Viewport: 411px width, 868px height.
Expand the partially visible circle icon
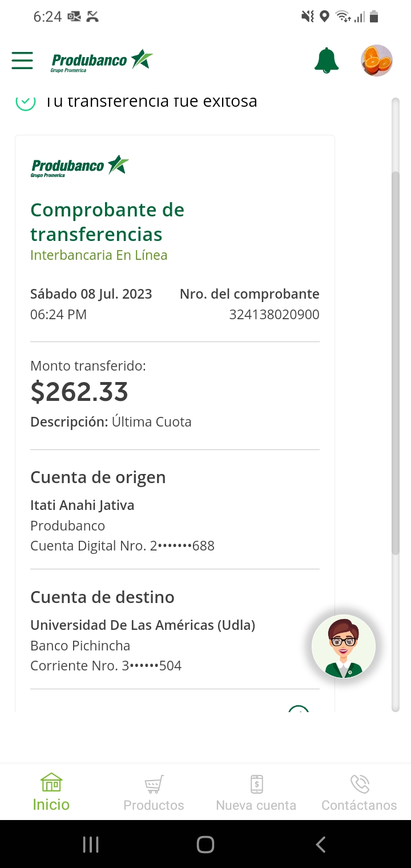(299, 709)
